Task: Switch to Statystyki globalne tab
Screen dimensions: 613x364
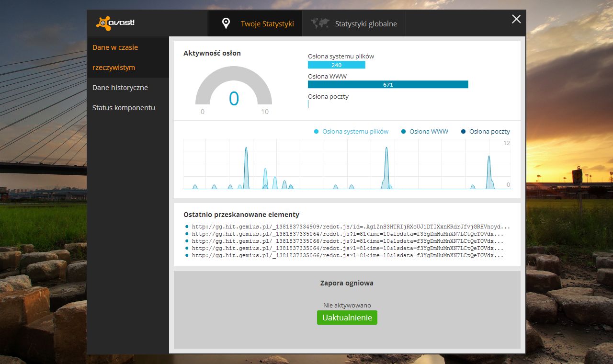Action: pyautogui.click(x=354, y=23)
